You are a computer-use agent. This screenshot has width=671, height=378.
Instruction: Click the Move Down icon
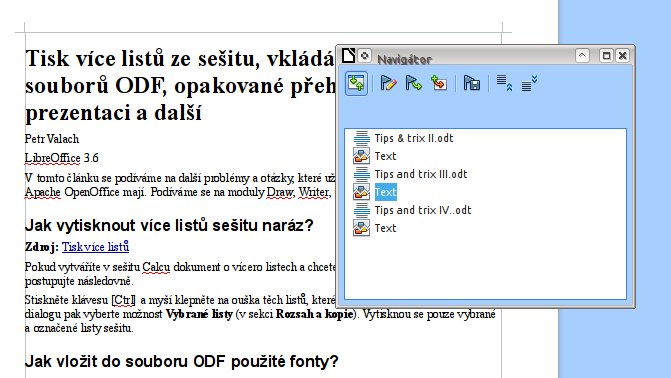click(x=529, y=83)
